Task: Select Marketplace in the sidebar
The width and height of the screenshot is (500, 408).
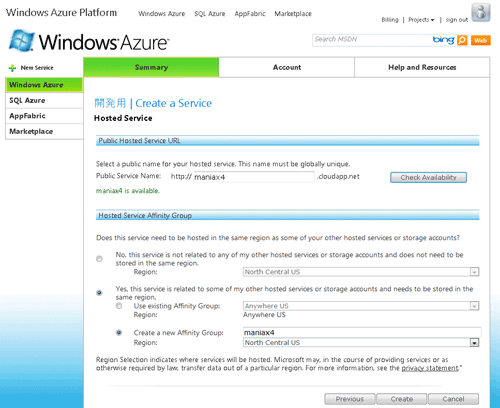Action: point(44,131)
